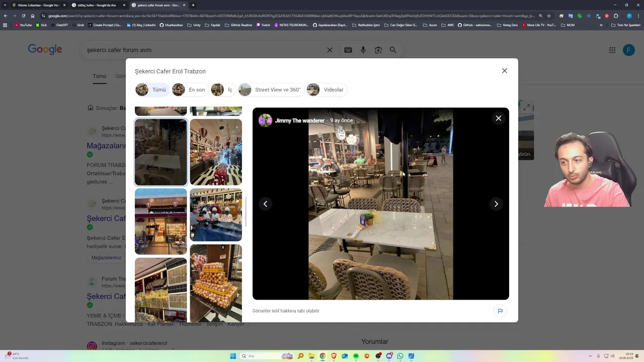The height and width of the screenshot is (362, 644).
Task: Open Outlook from the taskbar
Action: click(x=345, y=356)
